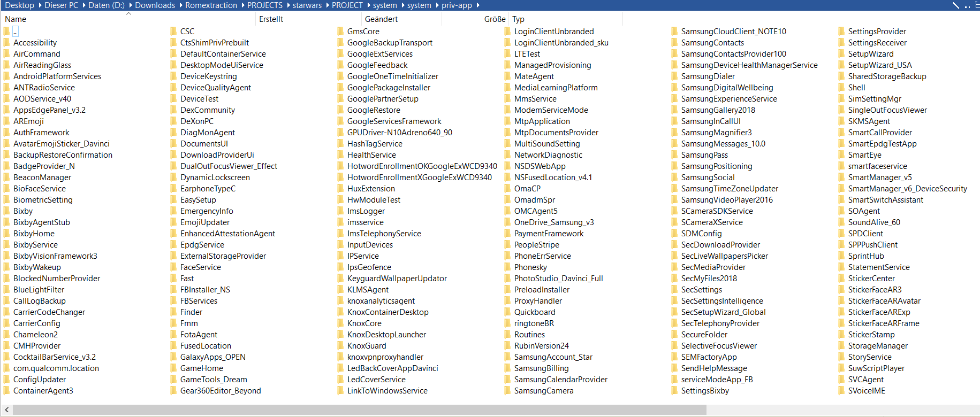The height and width of the screenshot is (417, 980).
Task: Select the SmartManager_v6_DeviceSecurity folder name
Action: 908,189
